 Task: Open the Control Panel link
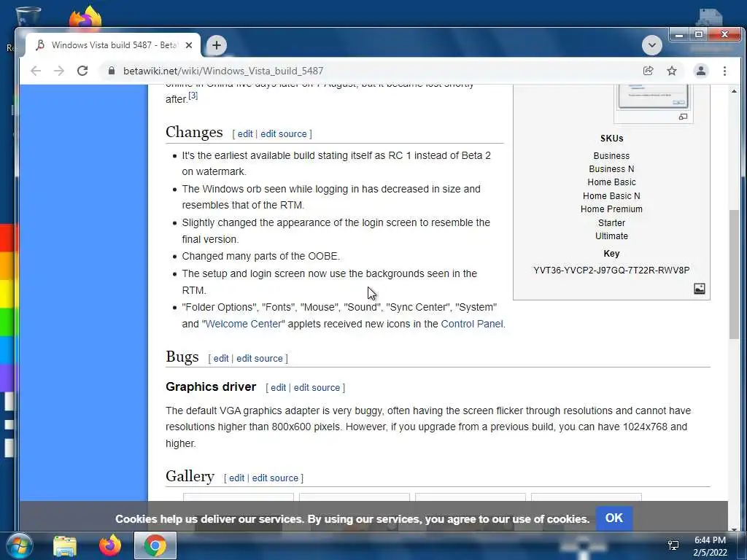tap(472, 324)
